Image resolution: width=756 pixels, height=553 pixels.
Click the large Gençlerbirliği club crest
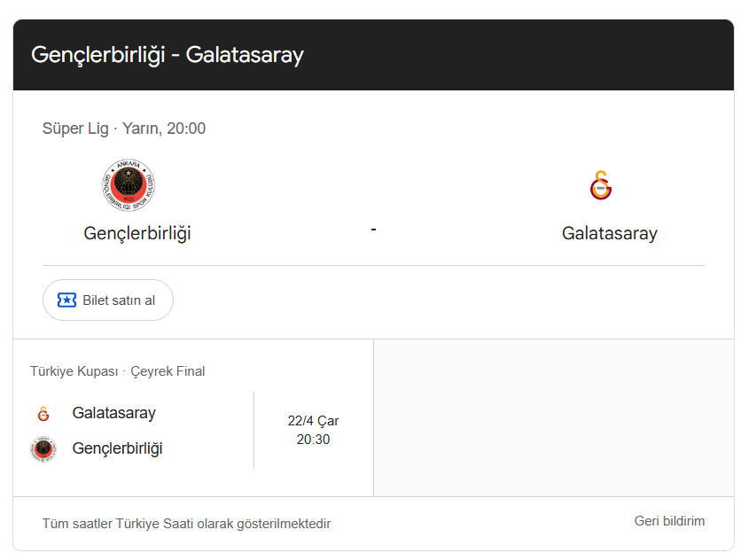coord(129,185)
